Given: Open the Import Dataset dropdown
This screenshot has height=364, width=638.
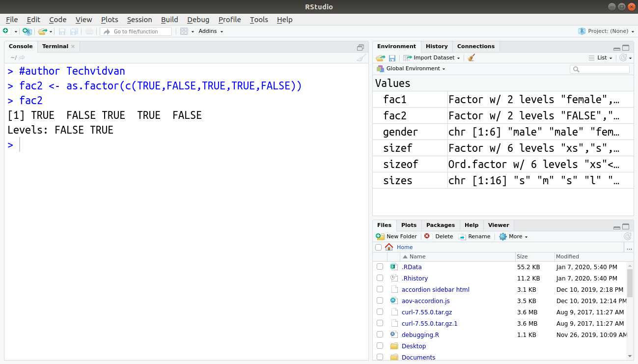Looking at the screenshot, I should click(431, 57).
